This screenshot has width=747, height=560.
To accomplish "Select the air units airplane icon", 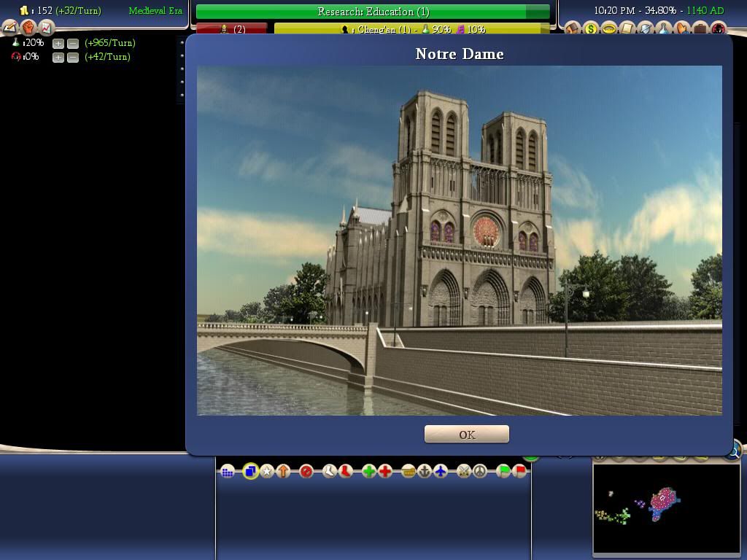I will click(x=441, y=472).
